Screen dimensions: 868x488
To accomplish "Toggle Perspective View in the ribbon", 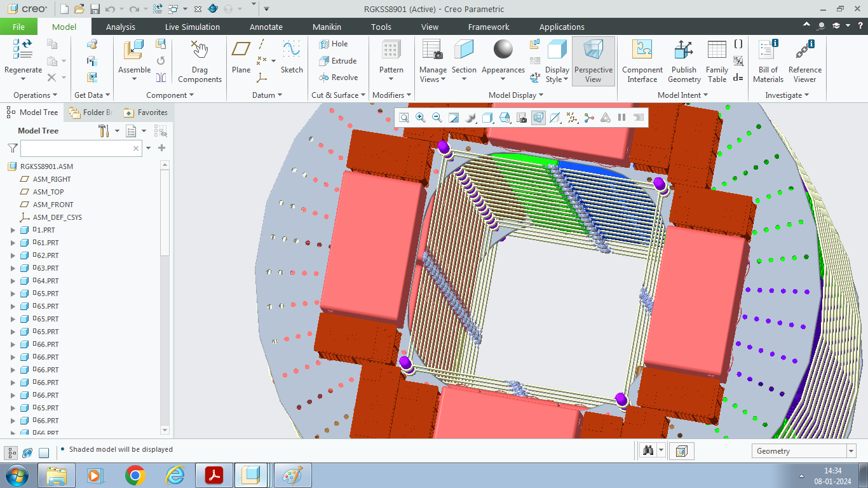I will point(593,61).
